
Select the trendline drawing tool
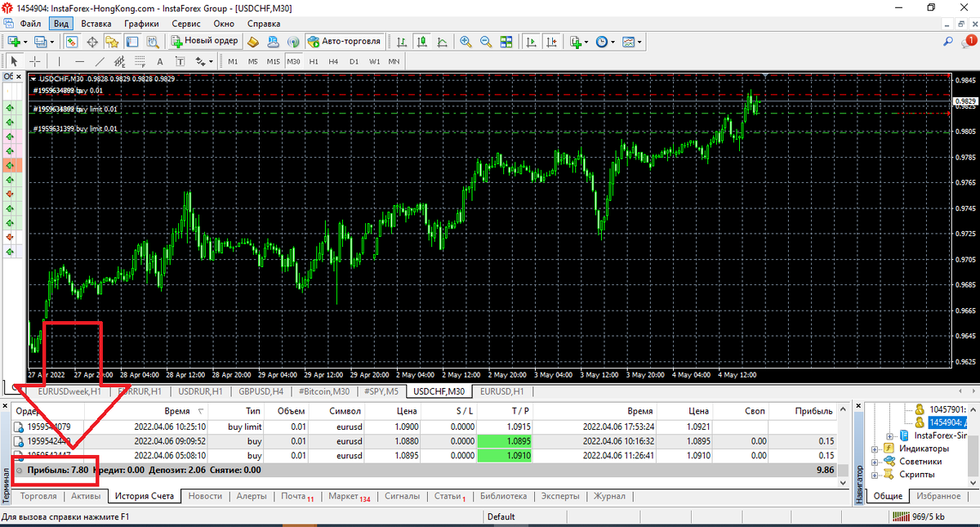point(100,61)
